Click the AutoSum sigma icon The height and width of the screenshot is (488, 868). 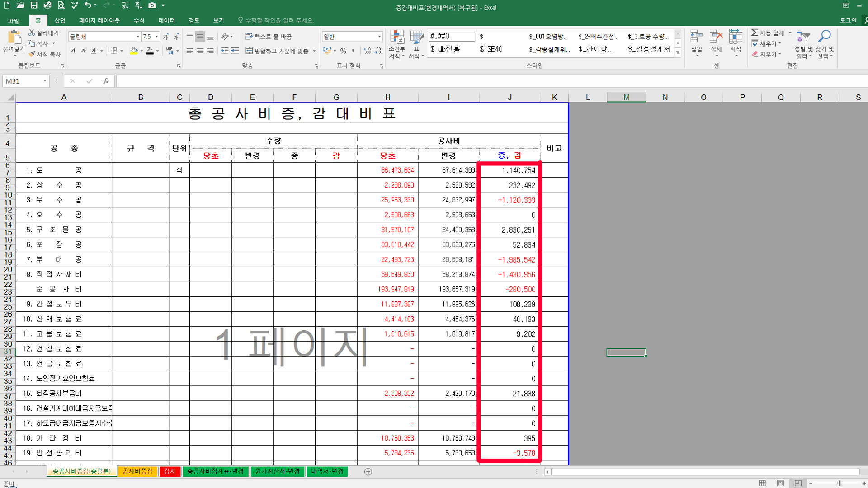point(755,33)
